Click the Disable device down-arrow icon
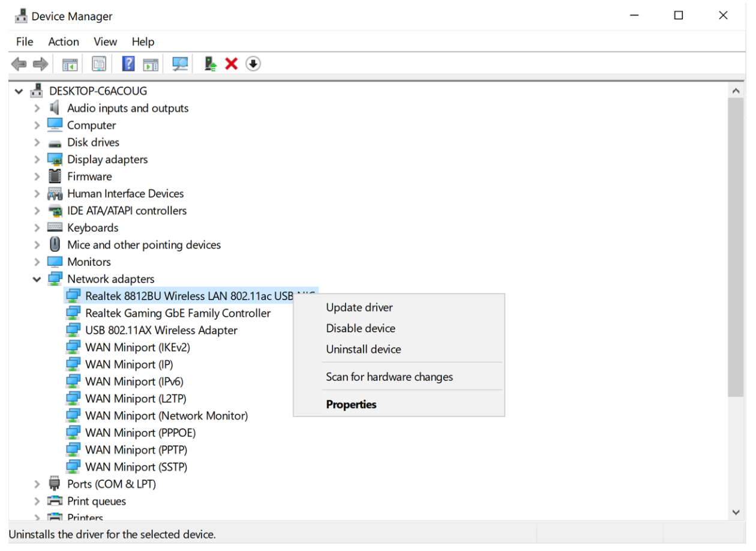756x551 pixels. [x=253, y=64]
